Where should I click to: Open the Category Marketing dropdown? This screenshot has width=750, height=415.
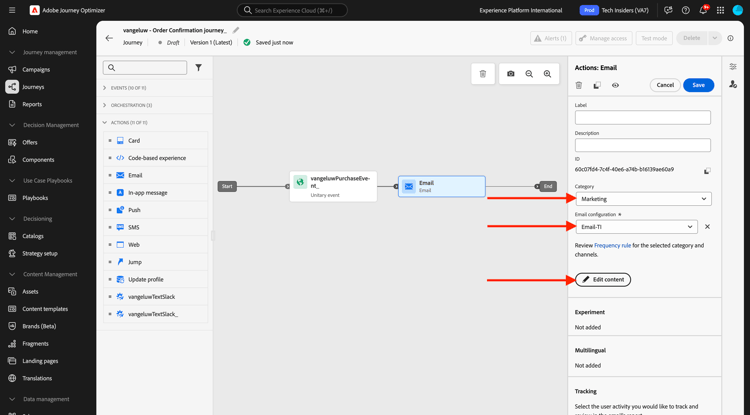[x=643, y=199]
